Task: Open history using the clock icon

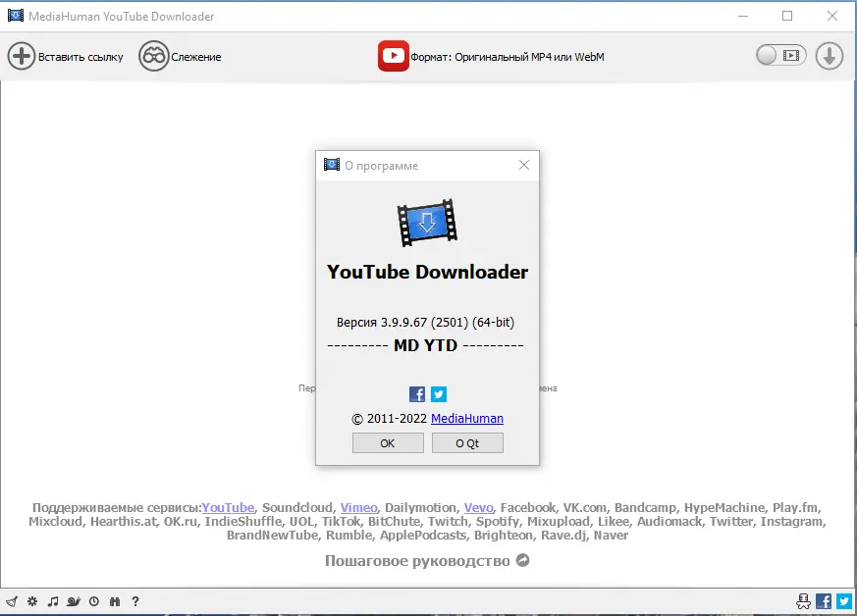Action: pos(93,600)
